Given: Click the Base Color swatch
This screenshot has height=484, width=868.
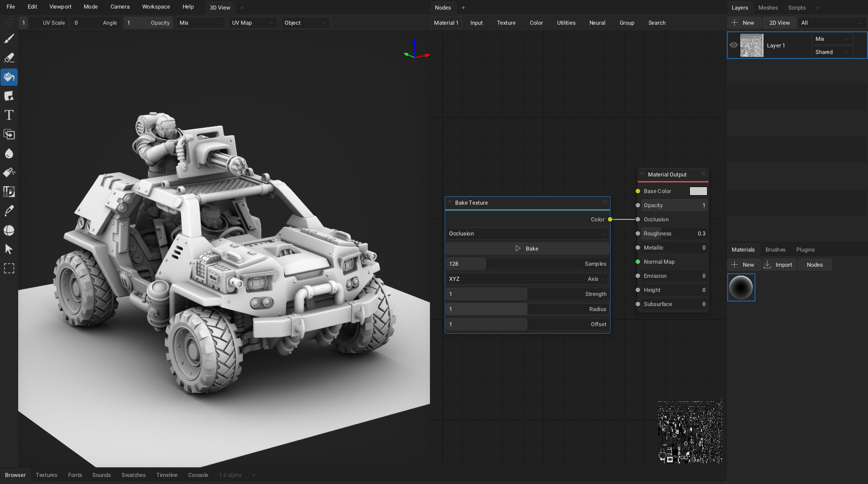Looking at the screenshot, I should [698, 191].
